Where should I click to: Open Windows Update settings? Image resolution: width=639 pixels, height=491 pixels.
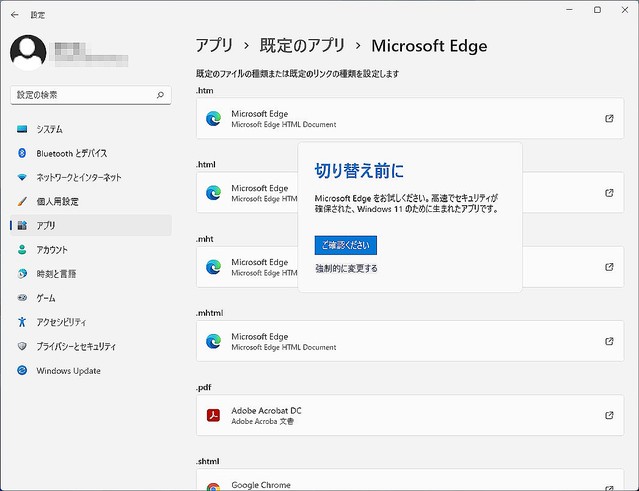(x=90, y=371)
